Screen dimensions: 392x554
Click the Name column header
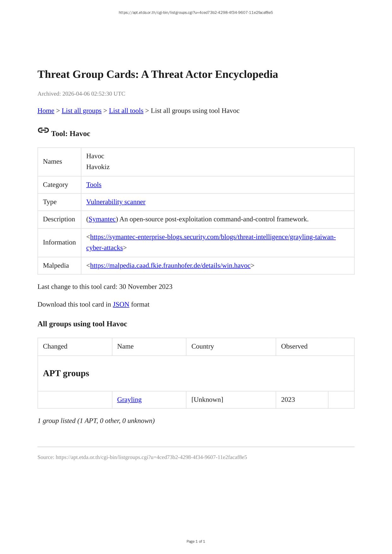pos(125,346)
